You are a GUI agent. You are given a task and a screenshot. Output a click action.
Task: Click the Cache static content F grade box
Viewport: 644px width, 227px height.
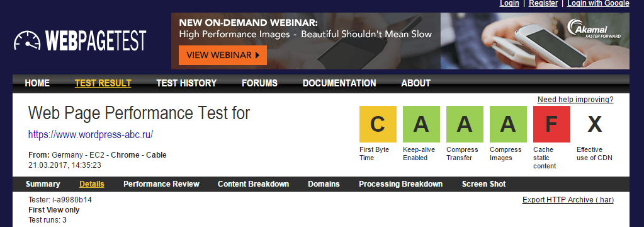click(x=551, y=124)
